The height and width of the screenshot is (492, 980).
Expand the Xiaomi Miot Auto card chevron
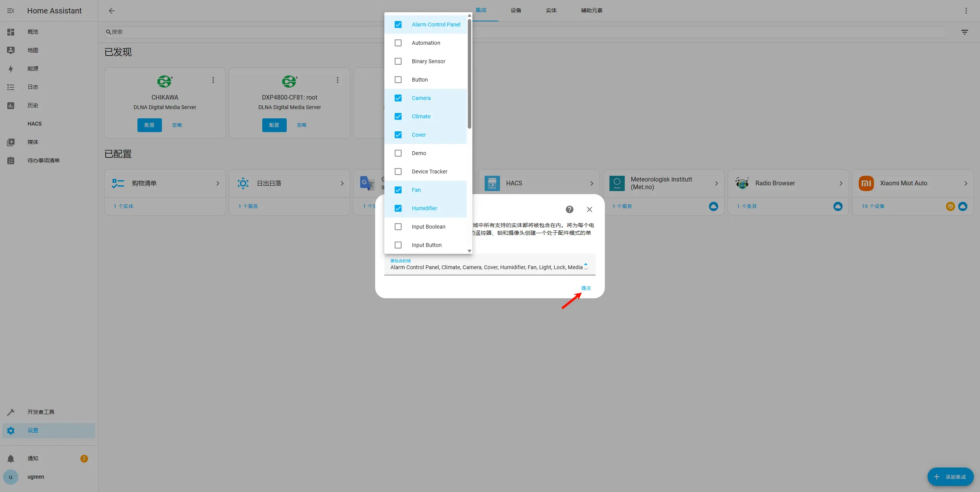pos(965,183)
